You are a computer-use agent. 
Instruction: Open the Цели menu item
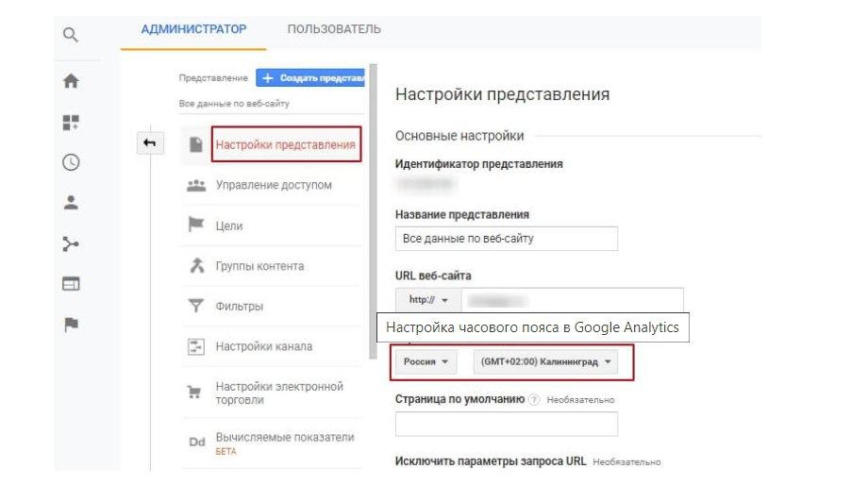(229, 226)
